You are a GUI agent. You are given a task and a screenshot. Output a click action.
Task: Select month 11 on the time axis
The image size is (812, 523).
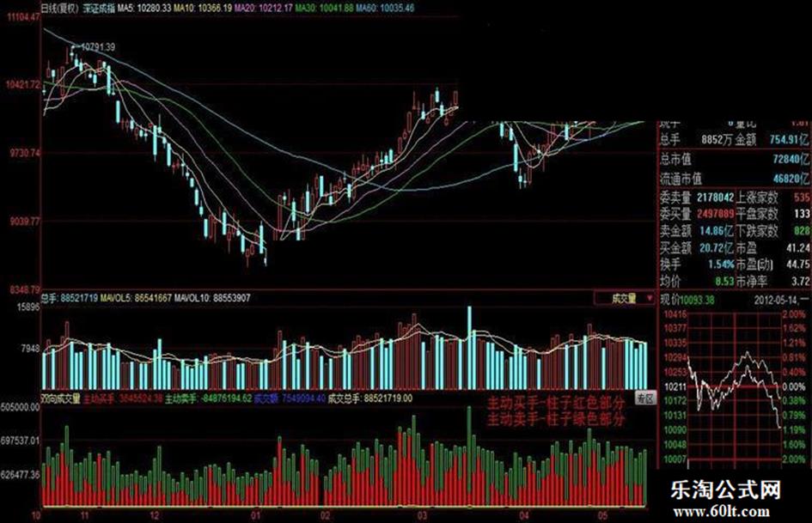pos(85,516)
